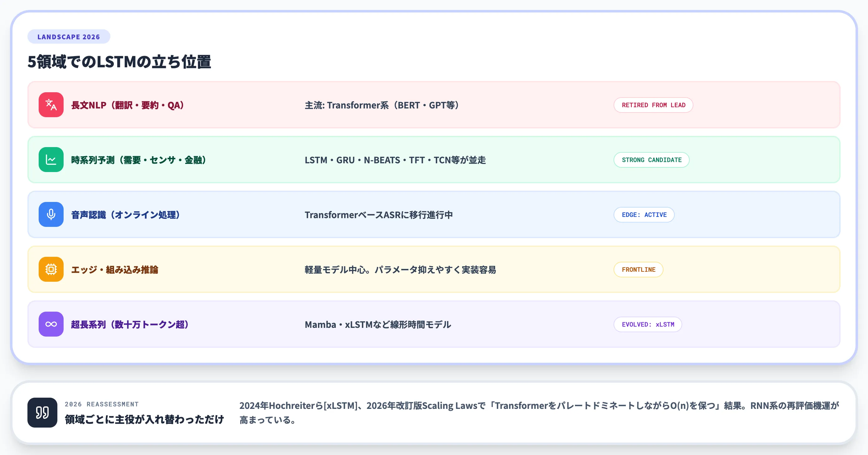Select the 超長系列（数十万トークン超）label
Screen dimensions: 868x455
(x=130, y=325)
